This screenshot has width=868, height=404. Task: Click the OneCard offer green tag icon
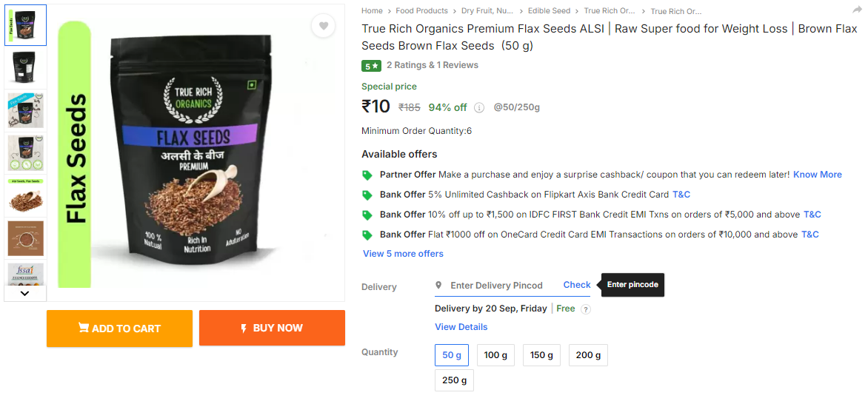coord(367,235)
